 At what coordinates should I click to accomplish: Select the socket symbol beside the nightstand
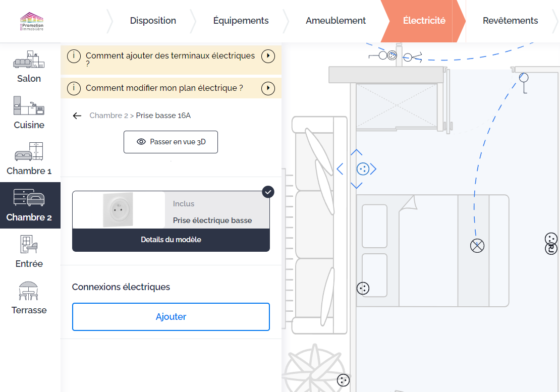click(363, 288)
